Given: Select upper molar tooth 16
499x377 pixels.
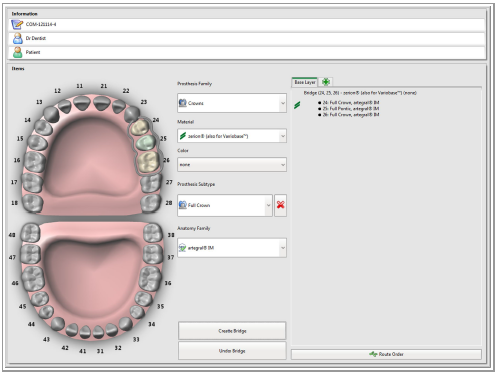Looking at the screenshot, I should pyautogui.click(x=35, y=162).
